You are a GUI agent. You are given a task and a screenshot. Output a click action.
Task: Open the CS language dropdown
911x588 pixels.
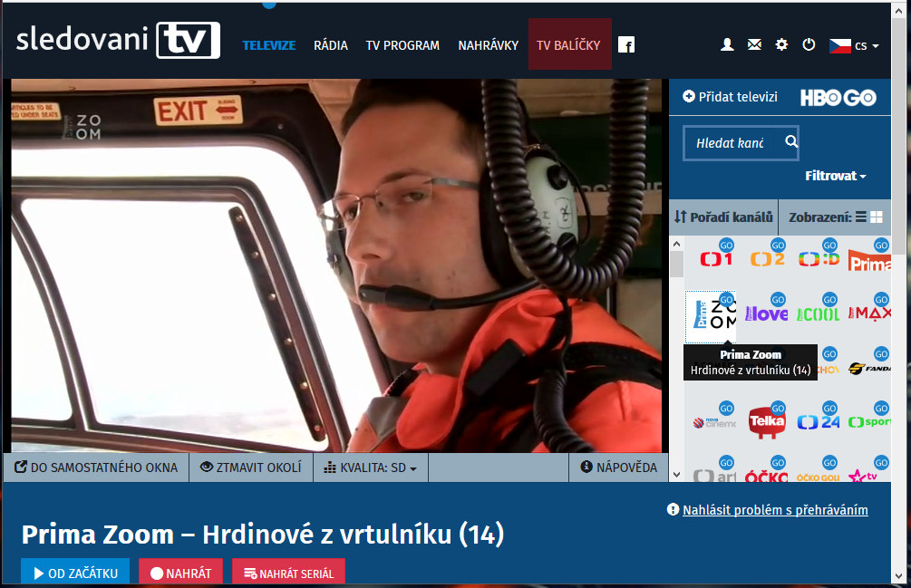pos(854,45)
